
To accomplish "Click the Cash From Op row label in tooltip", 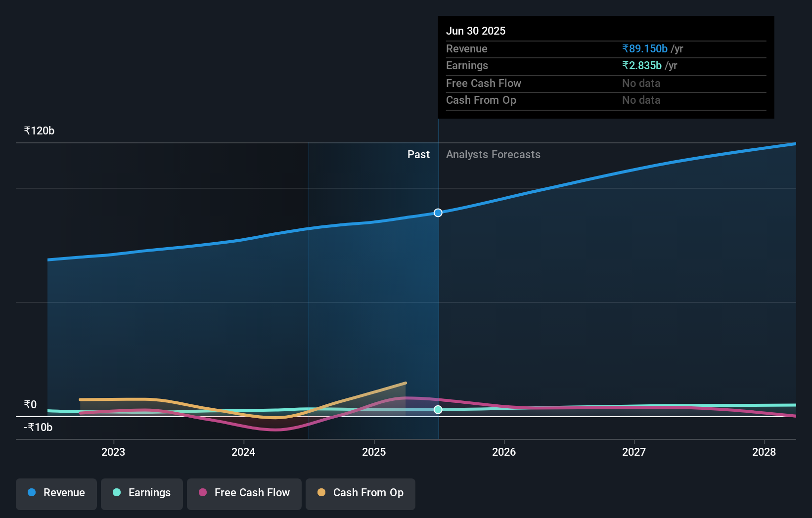I will [481, 100].
